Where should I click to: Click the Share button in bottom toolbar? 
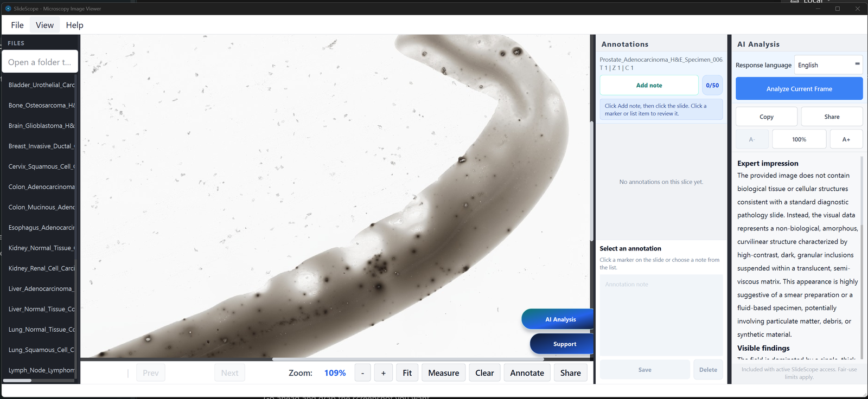coord(570,373)
